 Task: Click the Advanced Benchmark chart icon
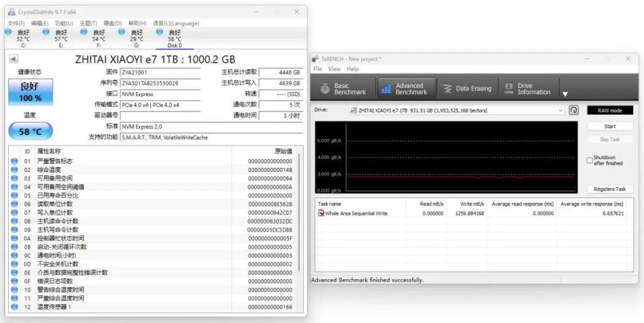[x=386, y=89]
